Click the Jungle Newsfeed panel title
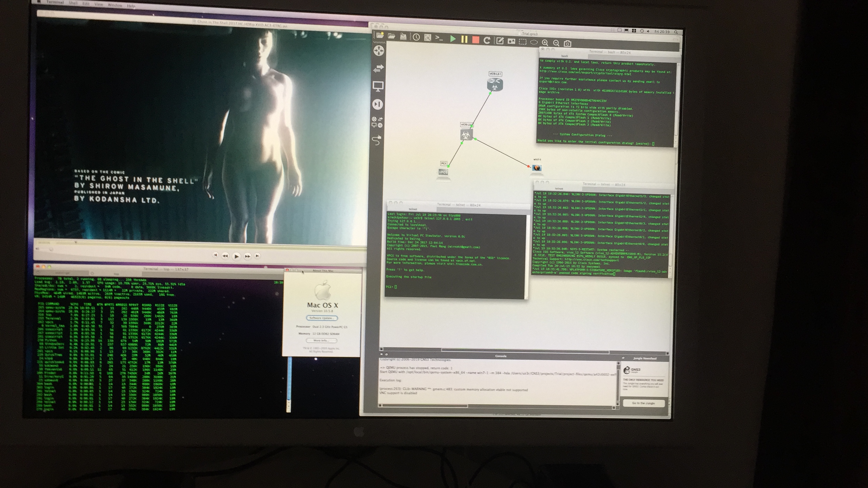This screenshot has height=488, width=868. [x=645, y=358]
